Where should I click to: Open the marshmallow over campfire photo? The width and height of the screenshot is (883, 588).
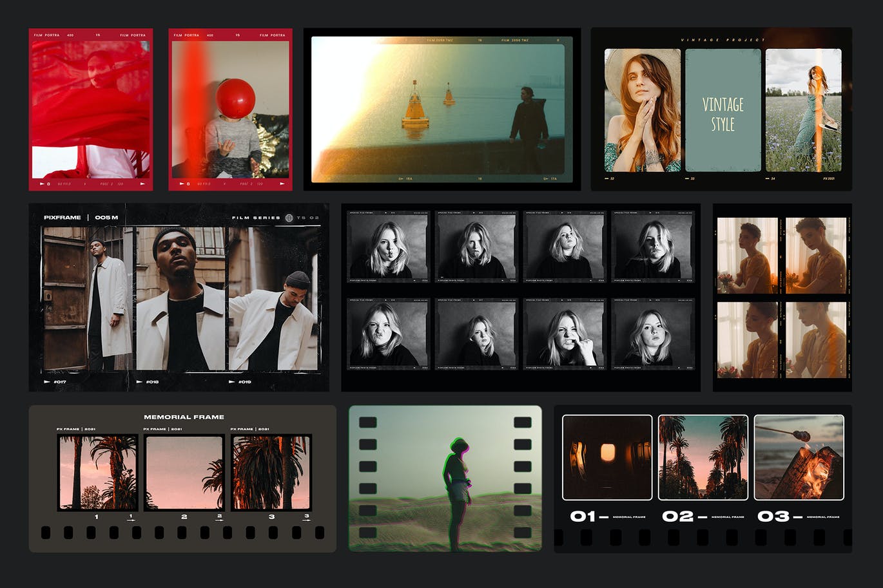799,457
